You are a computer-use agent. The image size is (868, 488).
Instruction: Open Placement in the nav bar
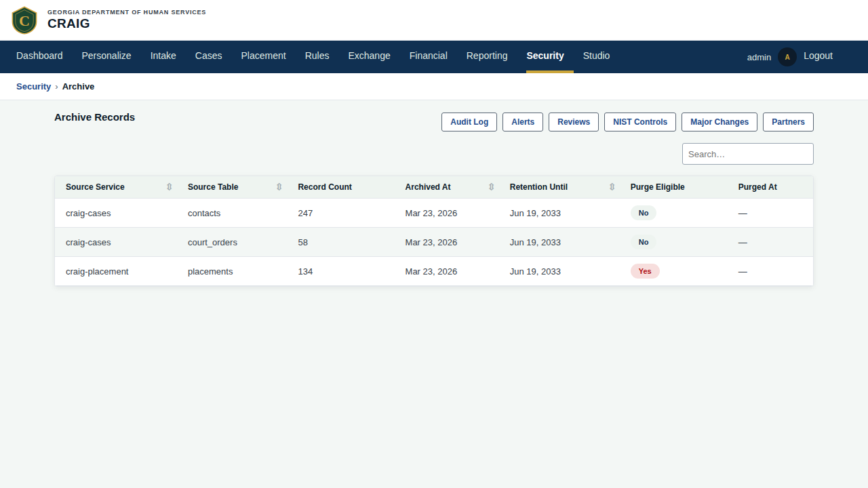point(264,56)
